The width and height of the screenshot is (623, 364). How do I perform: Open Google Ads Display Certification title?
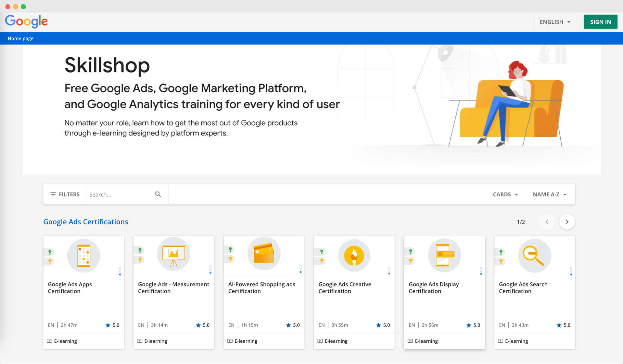coord(434,288)
